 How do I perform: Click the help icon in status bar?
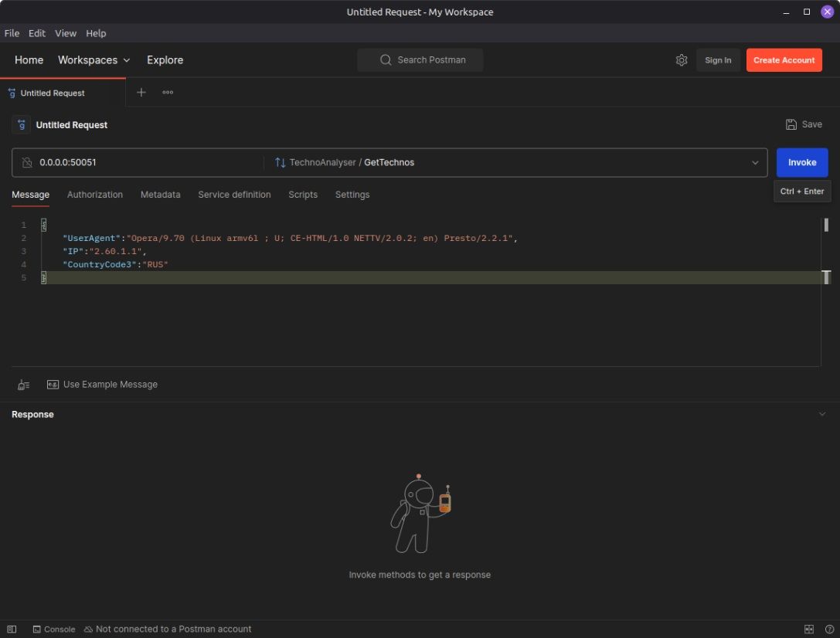click(829, 629)
